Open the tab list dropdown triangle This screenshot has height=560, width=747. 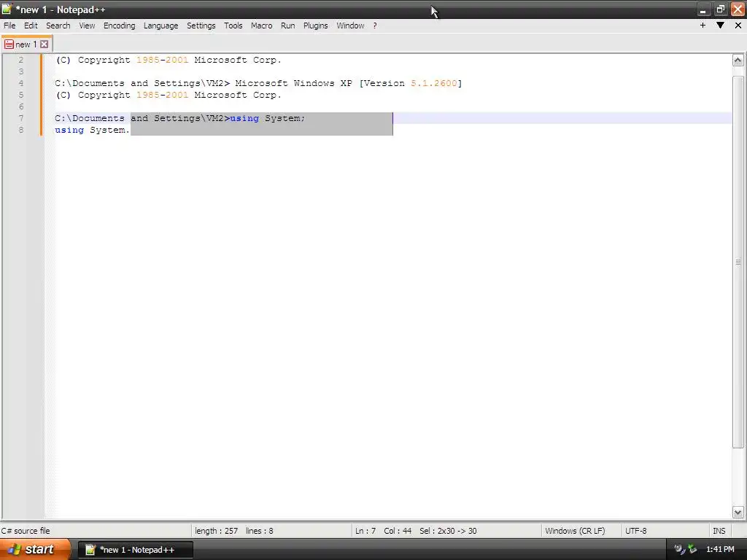tap(720, 26)
